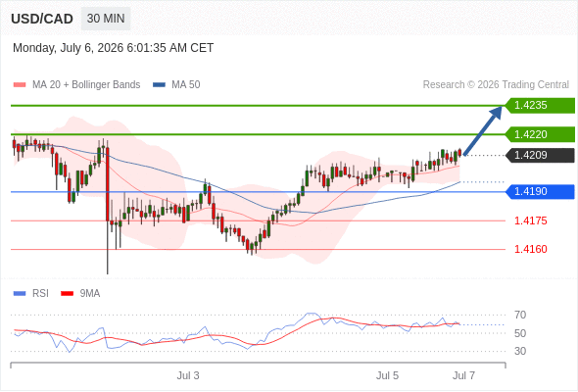
Task: Select the Jul 7 date marker
Action: pos(463,375)
